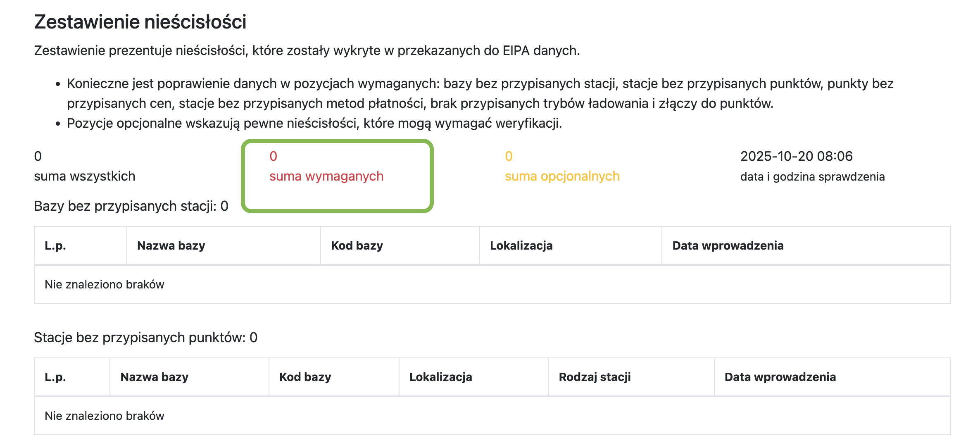Click the yellow "suma opcjonalnych" label
980x443 pixels.
(x=562, y=176)
